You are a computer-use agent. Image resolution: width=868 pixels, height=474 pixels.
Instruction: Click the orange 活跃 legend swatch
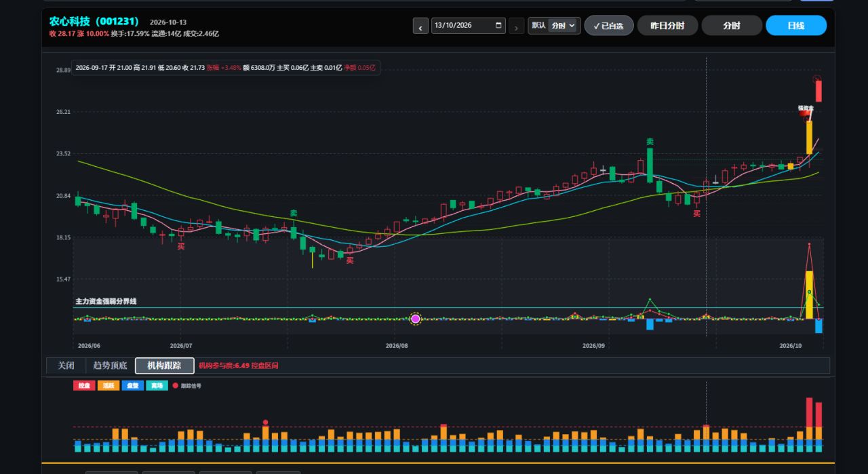coord(108,386)
